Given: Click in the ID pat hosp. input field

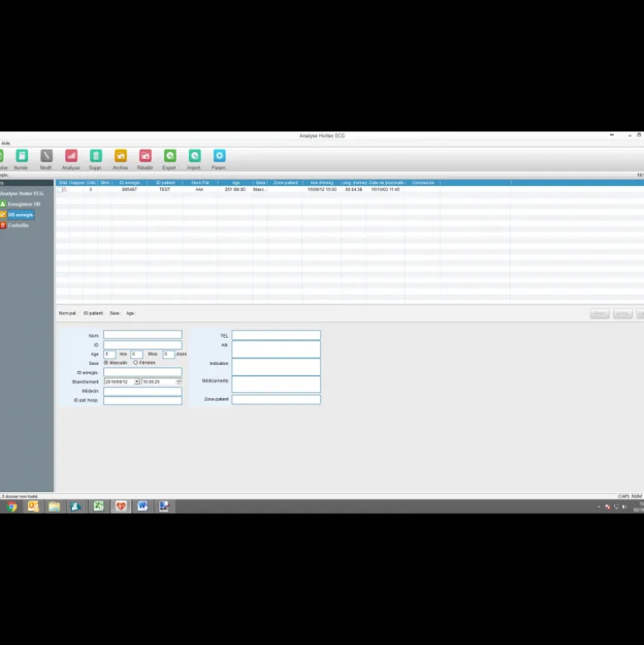Looking at the screenshot, I should 143,401.
